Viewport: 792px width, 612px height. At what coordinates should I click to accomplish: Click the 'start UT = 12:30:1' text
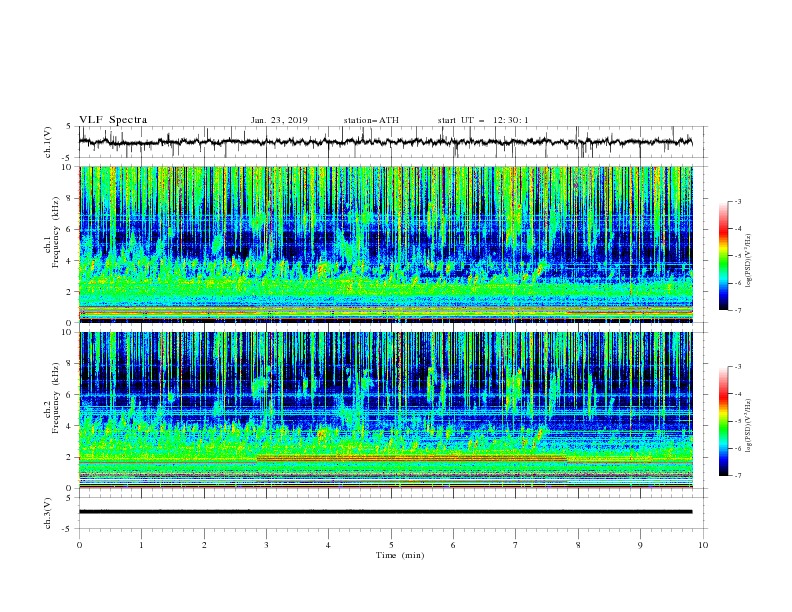click(483, 120)
